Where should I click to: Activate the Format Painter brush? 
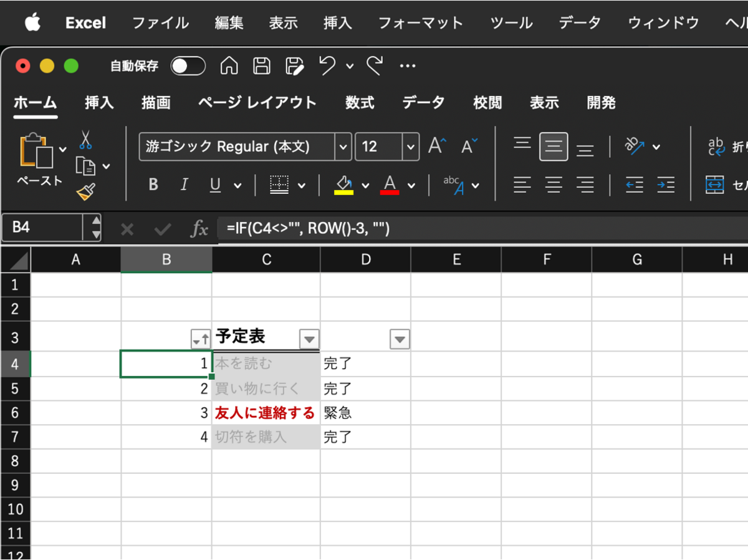(86, 191)
